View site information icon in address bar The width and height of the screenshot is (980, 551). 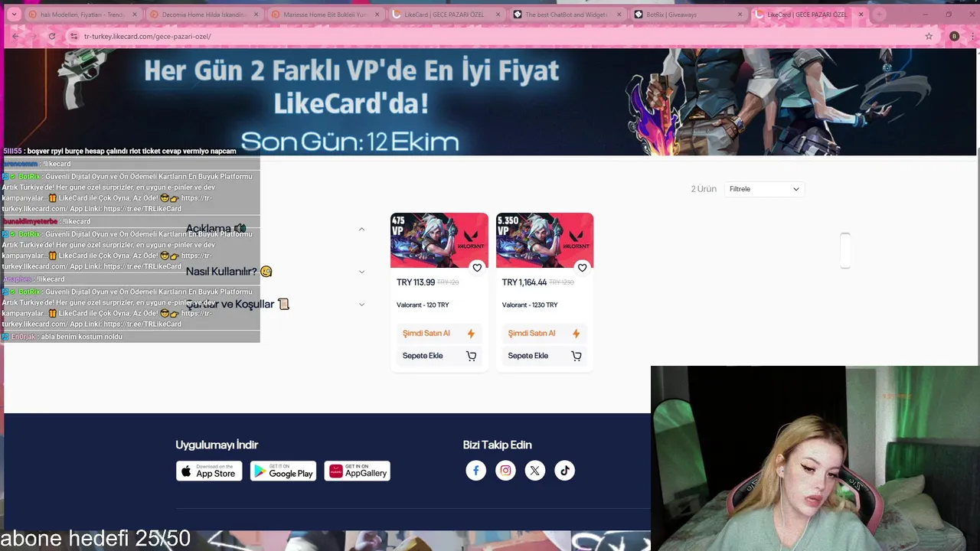coord(73,36)
